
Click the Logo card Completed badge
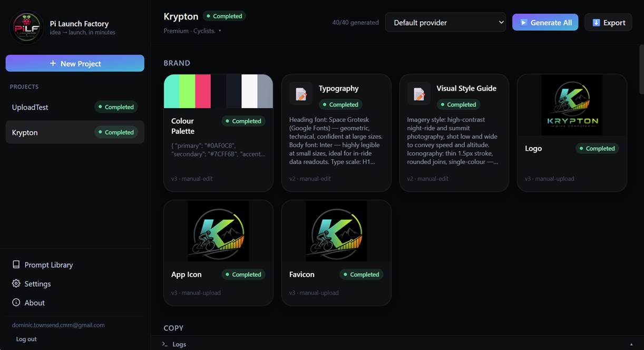[597, 149]
